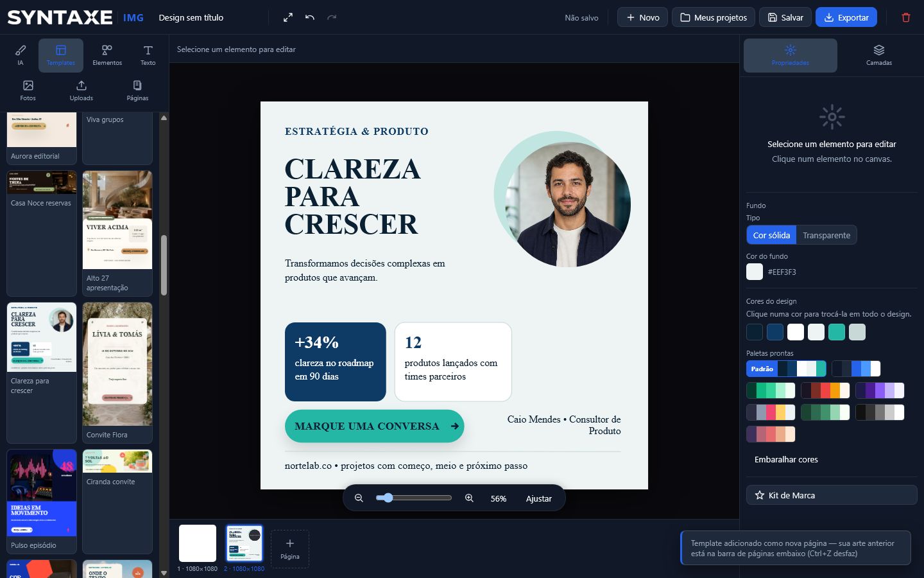Pick the pure white design color swatch
Viewport: 924px width, 578px height.
tap(796, 332)
